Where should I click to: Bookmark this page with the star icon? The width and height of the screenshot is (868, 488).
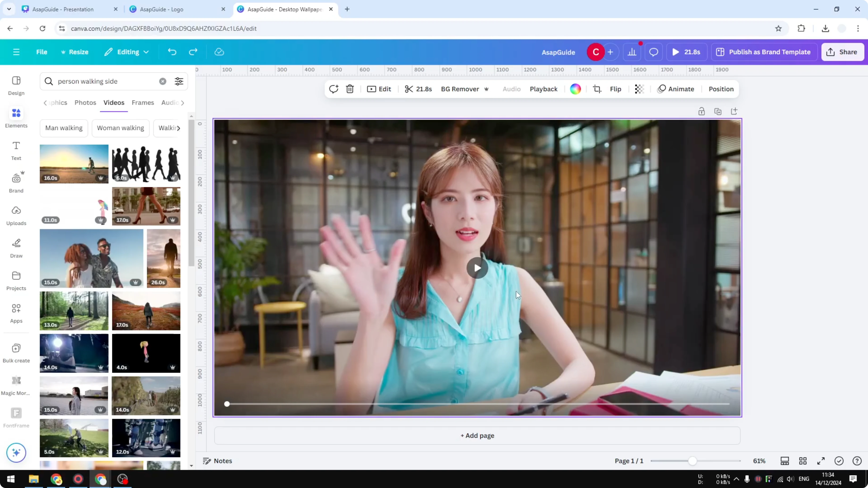point(778,28)
